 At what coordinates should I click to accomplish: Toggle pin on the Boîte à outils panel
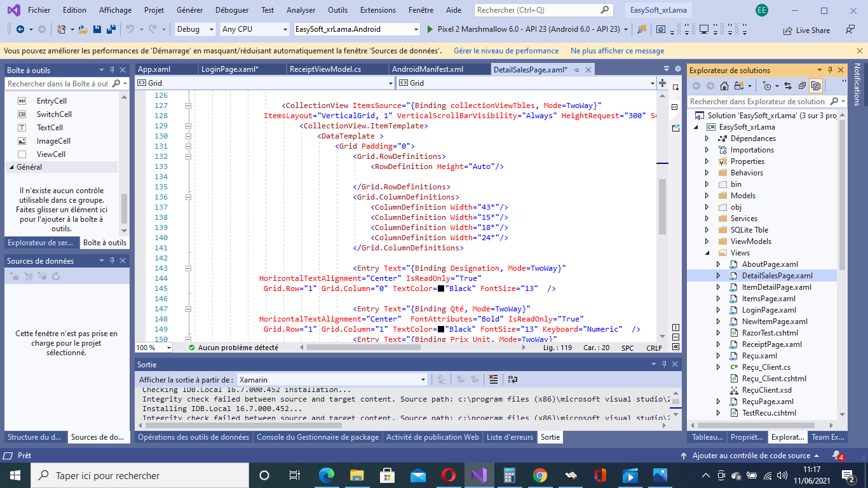(x=112, y=70)
